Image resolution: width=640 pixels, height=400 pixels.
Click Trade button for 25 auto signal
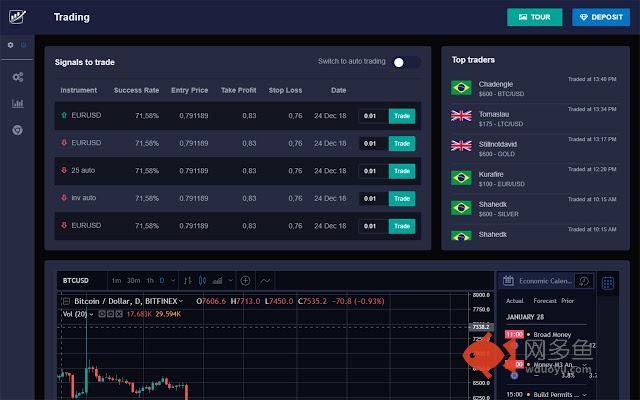[x=401, y=171]
